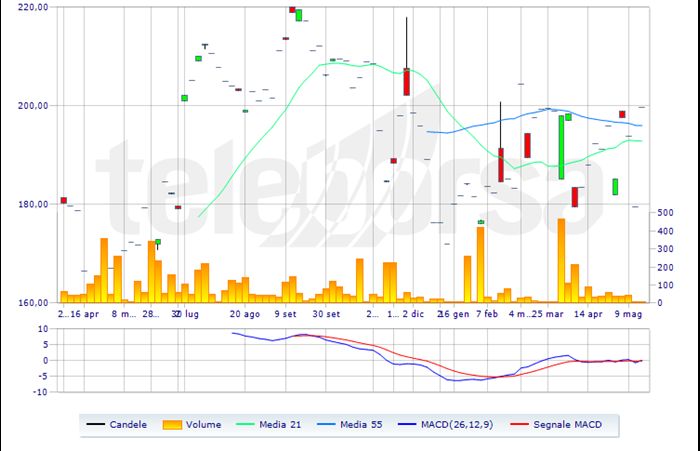Screen dimensions: 700x451
Task: Click the 25 mar date label
Action: pyautogui.click(x=548, y=314)
